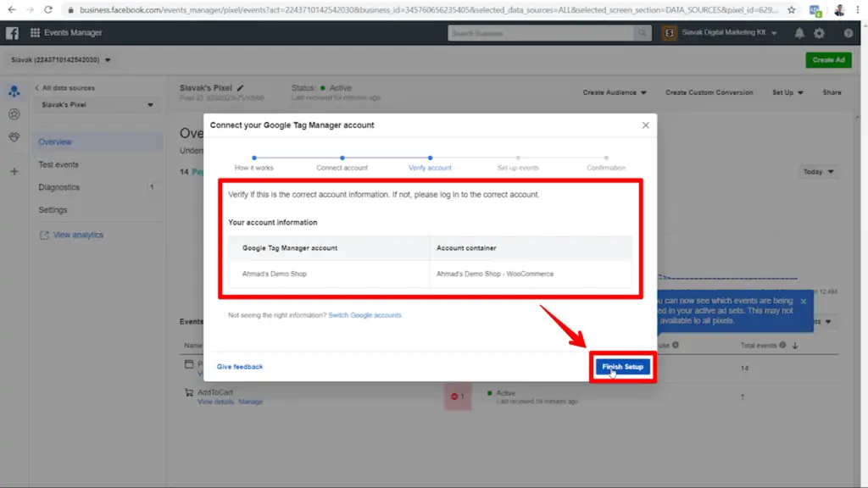Open the notifications bell icon
Screen dimensions: 868x488
coord(798,33)
